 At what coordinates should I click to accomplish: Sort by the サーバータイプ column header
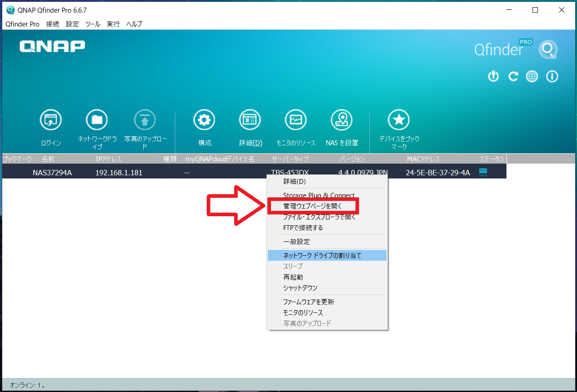coord(290,159)
